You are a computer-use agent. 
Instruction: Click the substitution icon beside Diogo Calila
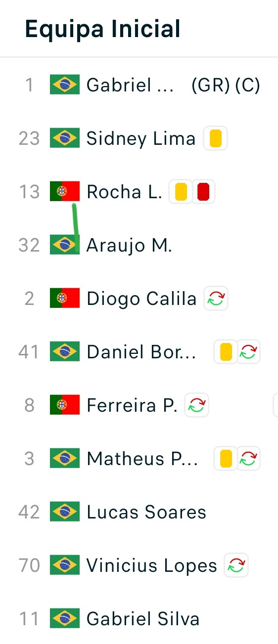tap(216, 299)
